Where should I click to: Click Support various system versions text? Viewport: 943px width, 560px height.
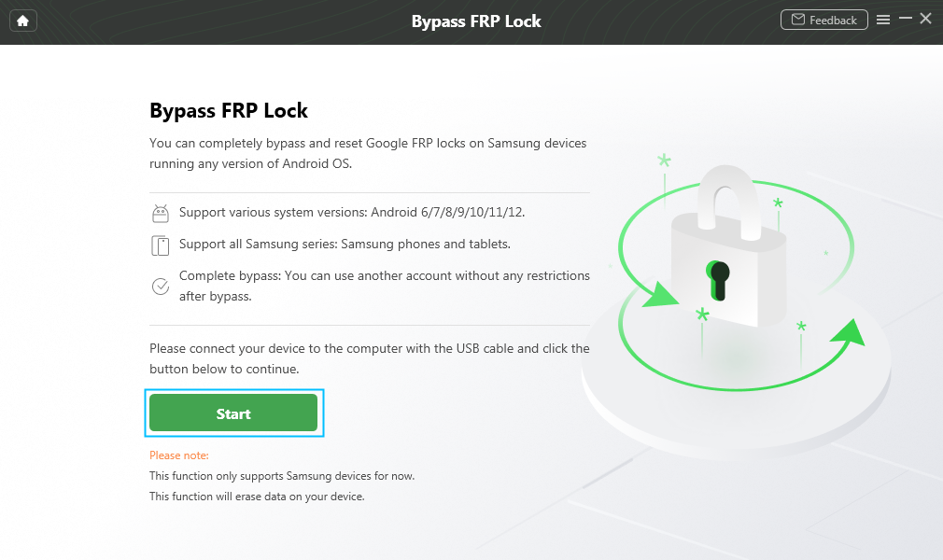352,212
